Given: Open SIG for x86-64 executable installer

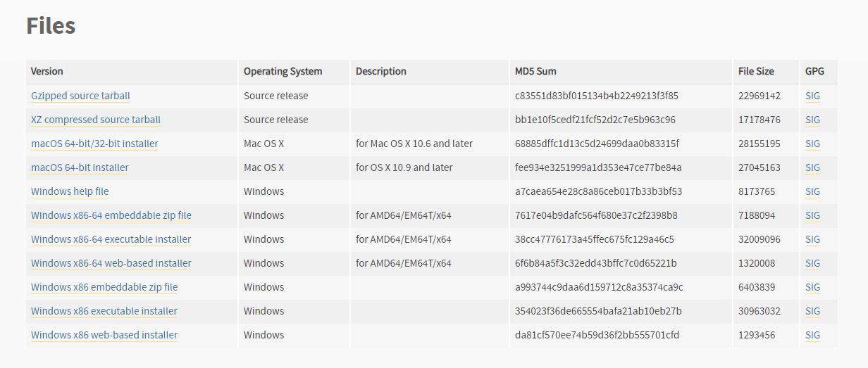Looking at the screenshot, I should tap(812, 239).
